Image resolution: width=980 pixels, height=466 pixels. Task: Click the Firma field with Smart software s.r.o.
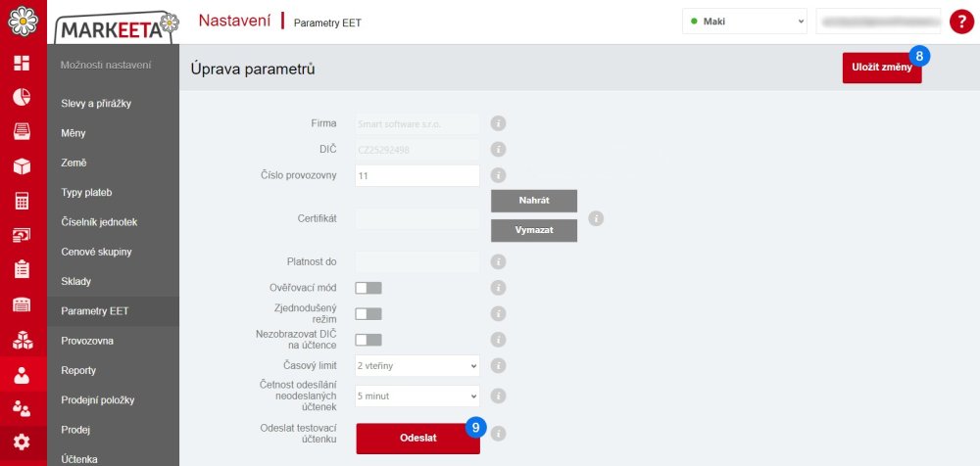point(416,123)
